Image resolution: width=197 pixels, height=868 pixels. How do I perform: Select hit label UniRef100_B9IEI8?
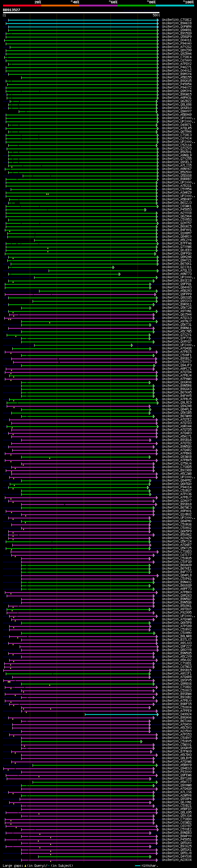coord(176,281)
